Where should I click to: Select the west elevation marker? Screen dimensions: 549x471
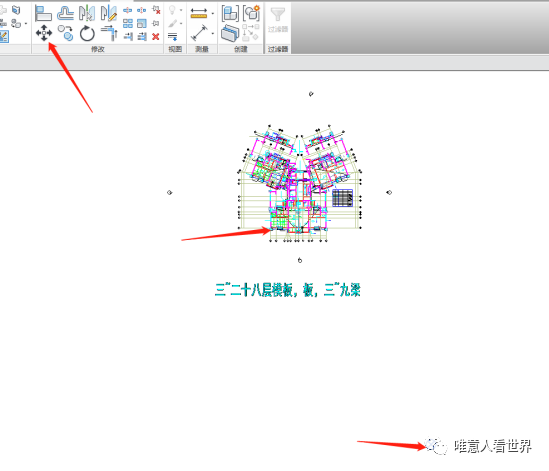pos(170,192)
